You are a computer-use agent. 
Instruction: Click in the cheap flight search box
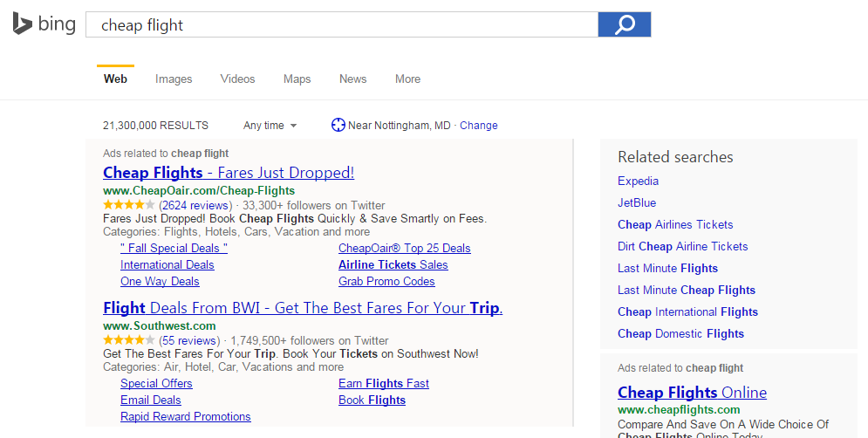(x=340, y=24)
